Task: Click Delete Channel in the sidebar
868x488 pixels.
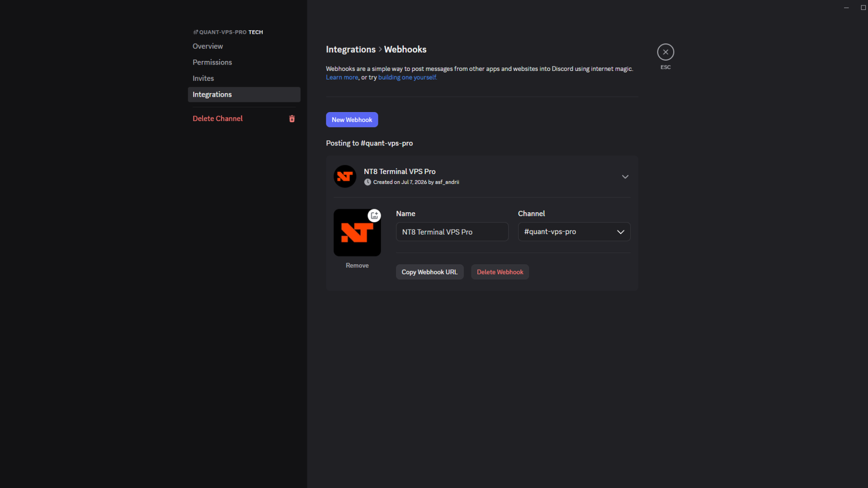Action: pyautogui.click(x=244, y=119)
